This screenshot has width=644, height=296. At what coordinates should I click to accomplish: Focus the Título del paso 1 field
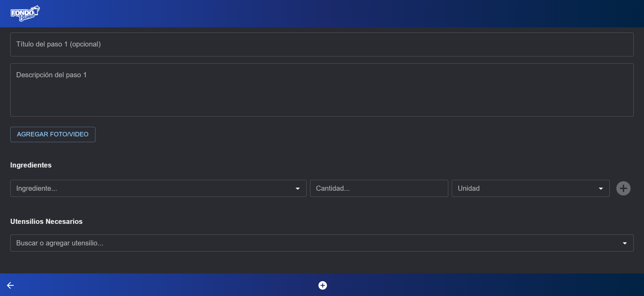tap(322, 44)
